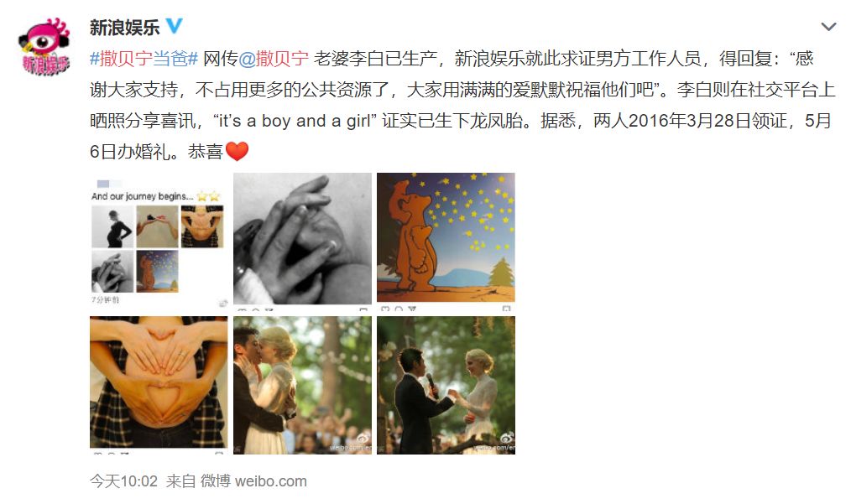Open the heart-hands belly photo
This screenshot has height=504, width=851.
159,385
